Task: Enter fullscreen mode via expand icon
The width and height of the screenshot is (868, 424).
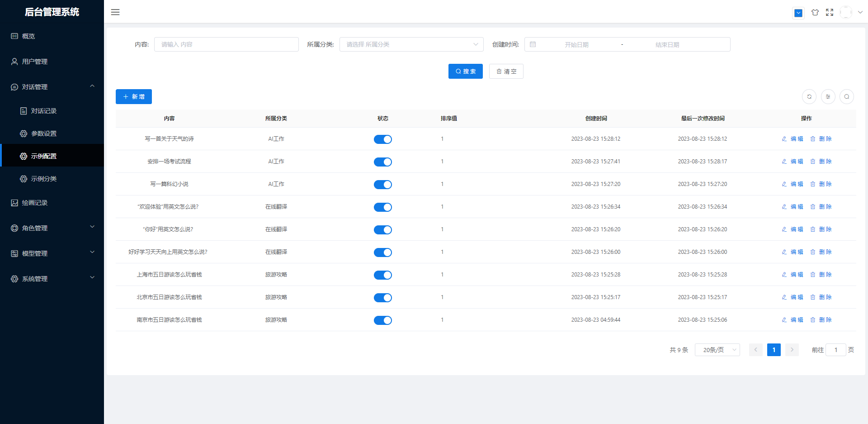Action: tap(830, 13)
